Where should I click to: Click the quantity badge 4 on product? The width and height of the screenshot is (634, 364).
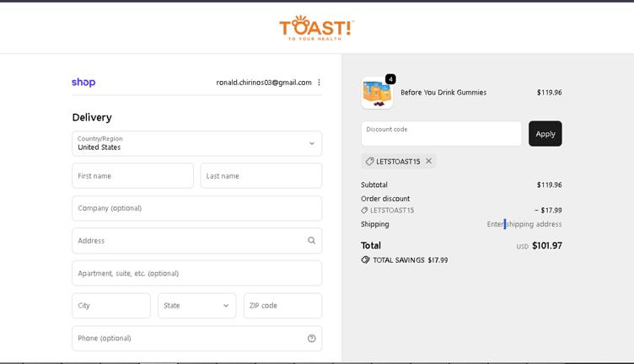(x=390, y=79)
